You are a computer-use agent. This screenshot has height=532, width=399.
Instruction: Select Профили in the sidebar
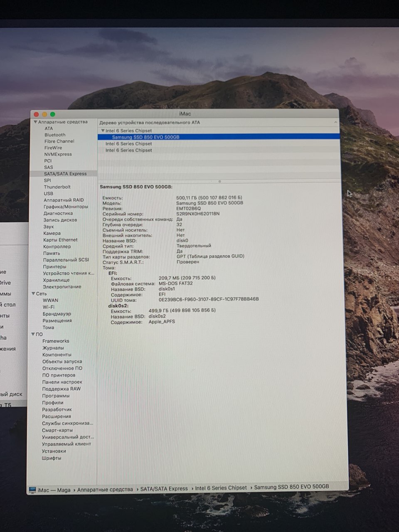point(52,403)
